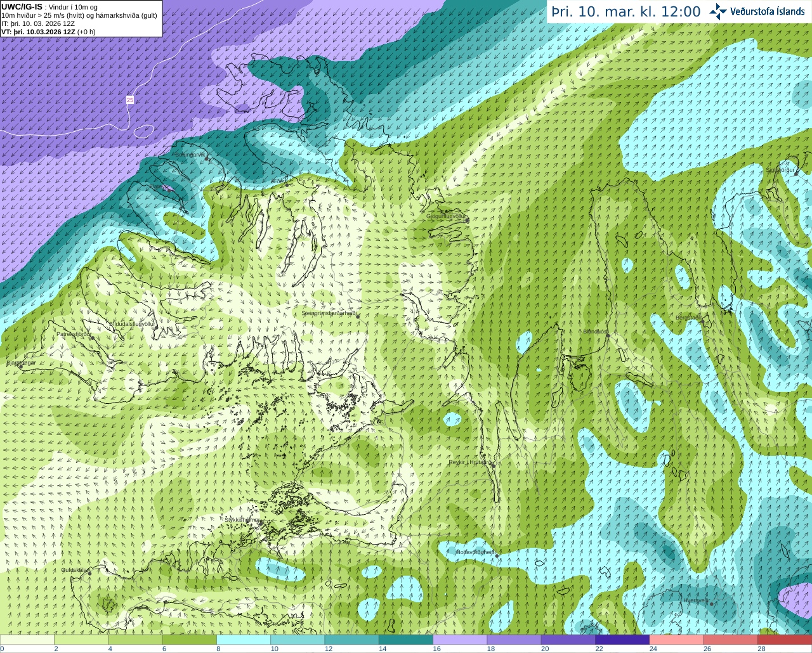812x653 pixels.
Task: Select the 6–8 m/s dark green swatch
Action: tap(189, 639)
